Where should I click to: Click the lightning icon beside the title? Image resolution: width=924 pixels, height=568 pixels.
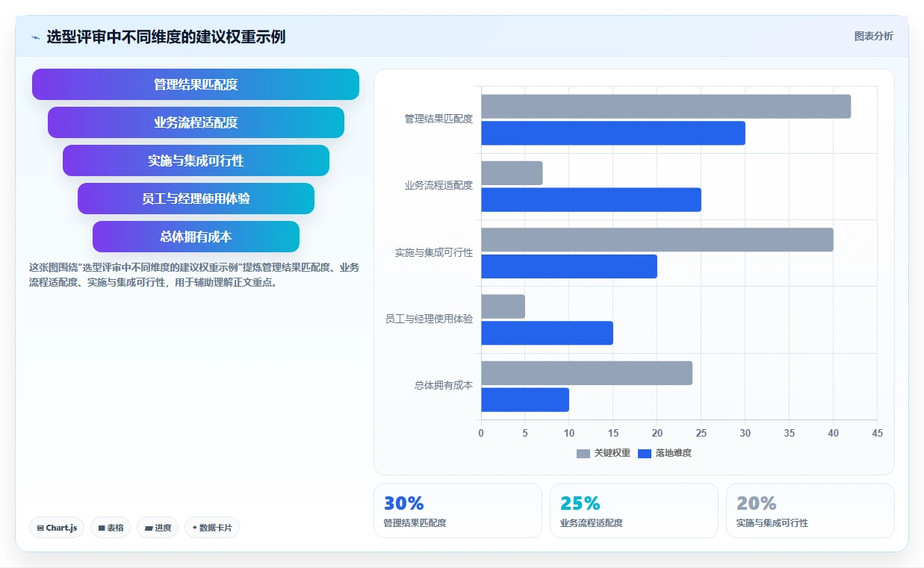(x=35, y=37)
